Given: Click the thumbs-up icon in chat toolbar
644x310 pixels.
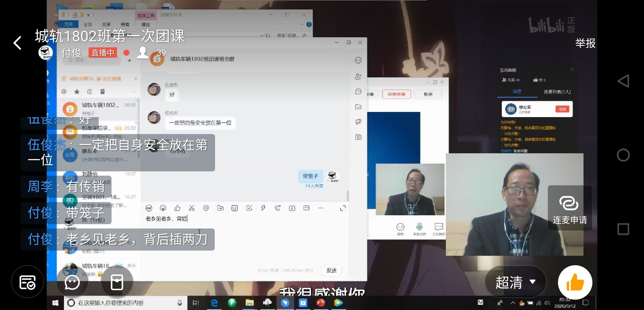Looking at the screenshot, I should click(177, 208).
